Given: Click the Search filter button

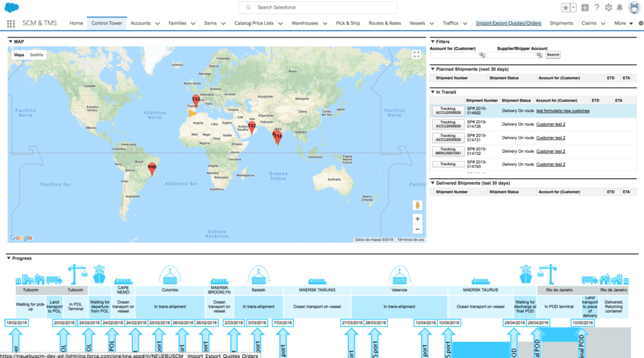Looking at the screenshot, I should (553, 54).
